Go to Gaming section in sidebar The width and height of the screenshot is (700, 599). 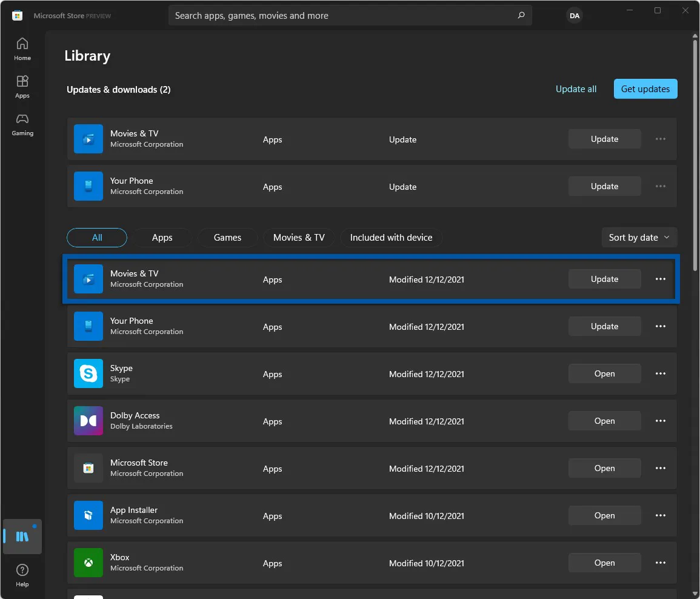click(22, 124)
